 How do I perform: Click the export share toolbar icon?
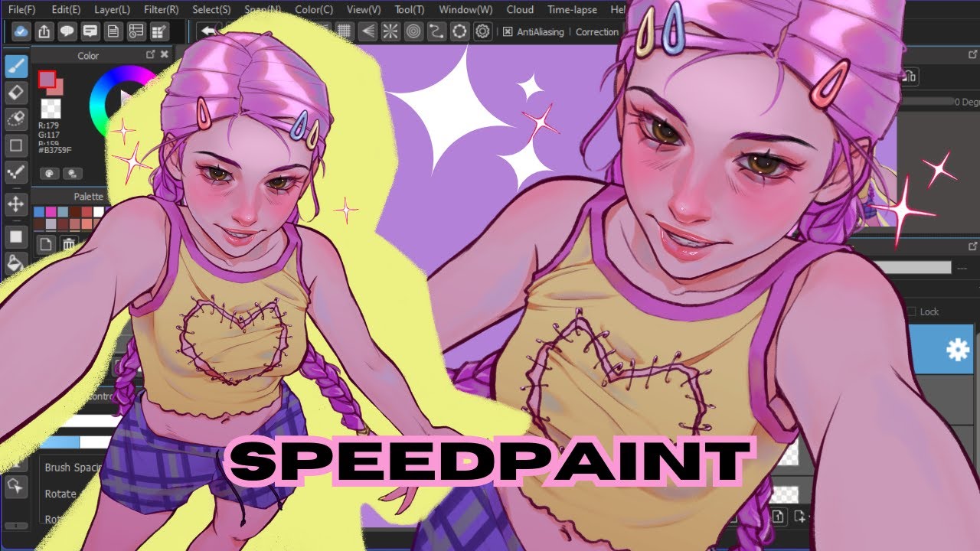coord(44,31)
